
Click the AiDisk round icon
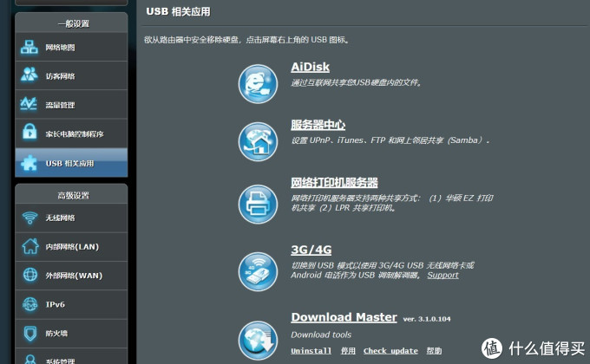[258, 84]
